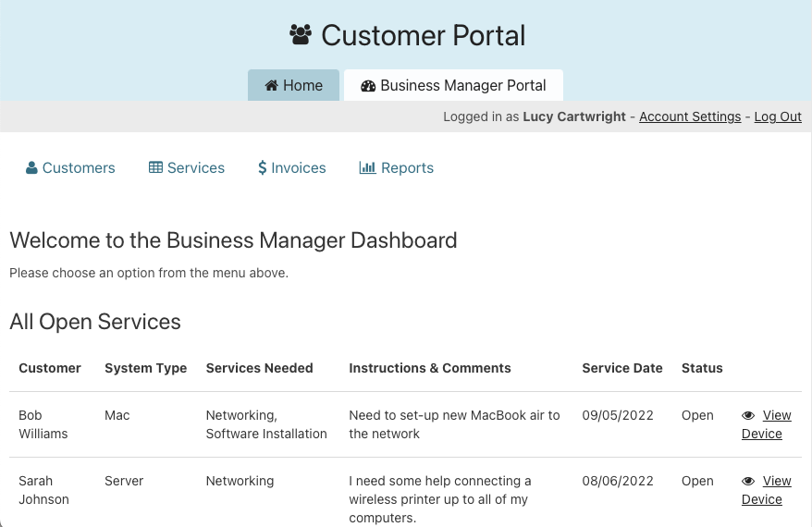Click the table icon next to Services
Image resolution: width=812 pixels, height=527 pixels.
tap(155, 168)
